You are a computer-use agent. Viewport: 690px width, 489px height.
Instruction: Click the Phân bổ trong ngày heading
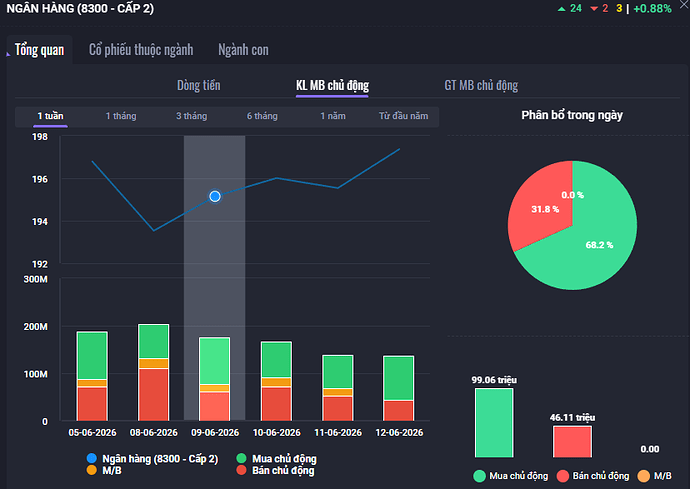[x=572, y=115]
